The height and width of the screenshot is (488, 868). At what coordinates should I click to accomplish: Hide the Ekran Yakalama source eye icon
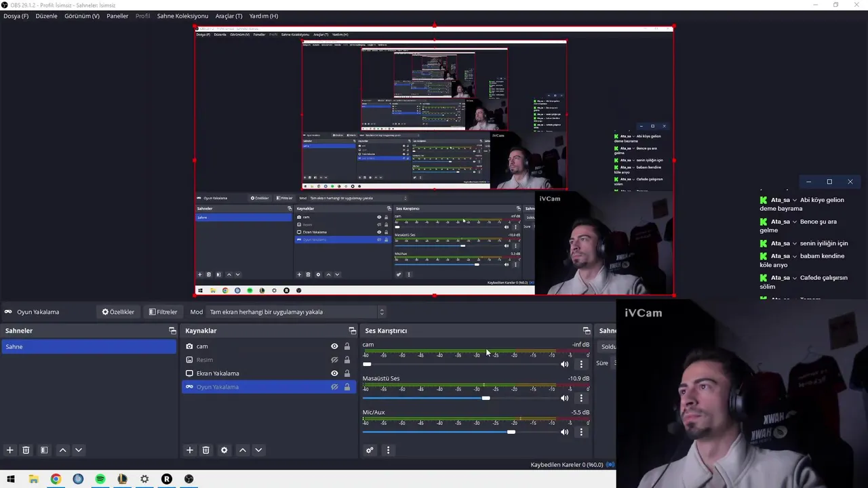(334, 373)
